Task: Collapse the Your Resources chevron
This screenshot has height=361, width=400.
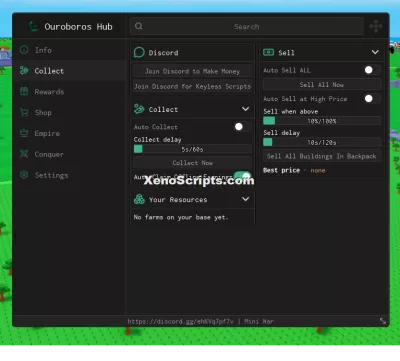Action: coord(245,199)
